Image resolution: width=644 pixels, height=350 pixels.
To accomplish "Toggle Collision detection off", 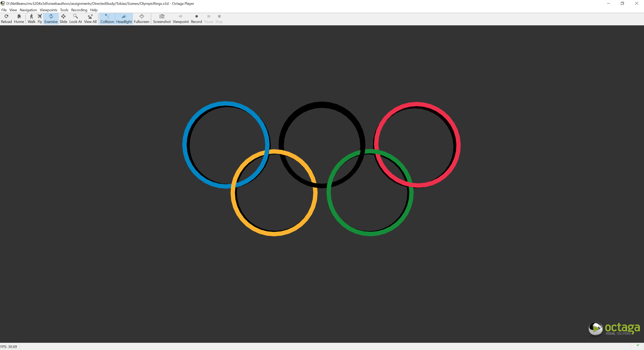I will pos(107,19).
